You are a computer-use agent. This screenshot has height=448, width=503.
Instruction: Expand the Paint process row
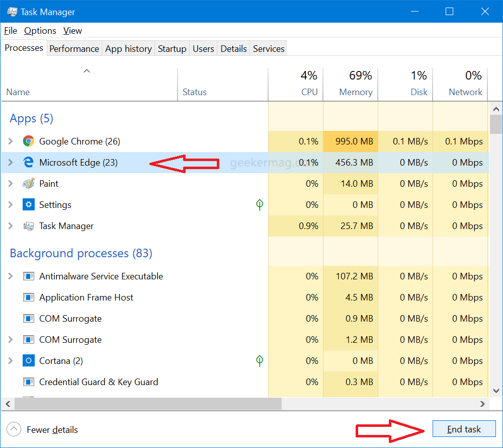pos(11,184)
